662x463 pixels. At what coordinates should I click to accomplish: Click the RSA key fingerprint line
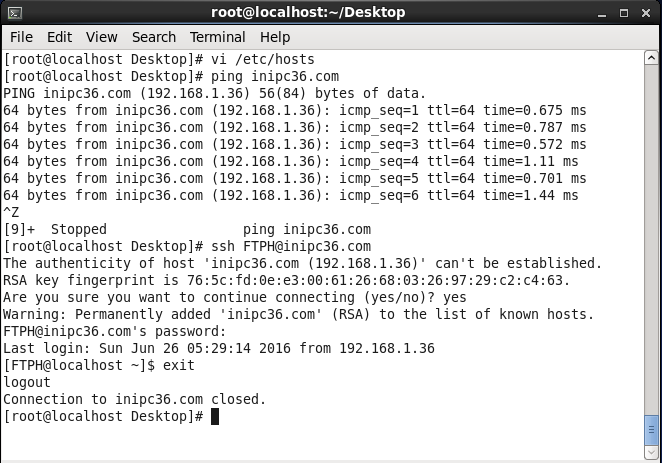click(x=286, y=280)
